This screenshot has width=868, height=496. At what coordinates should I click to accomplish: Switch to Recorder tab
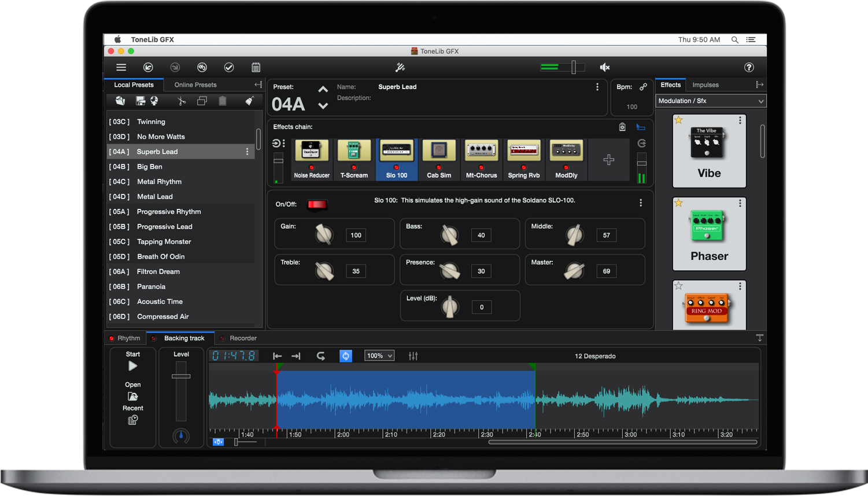pos(238,338)
